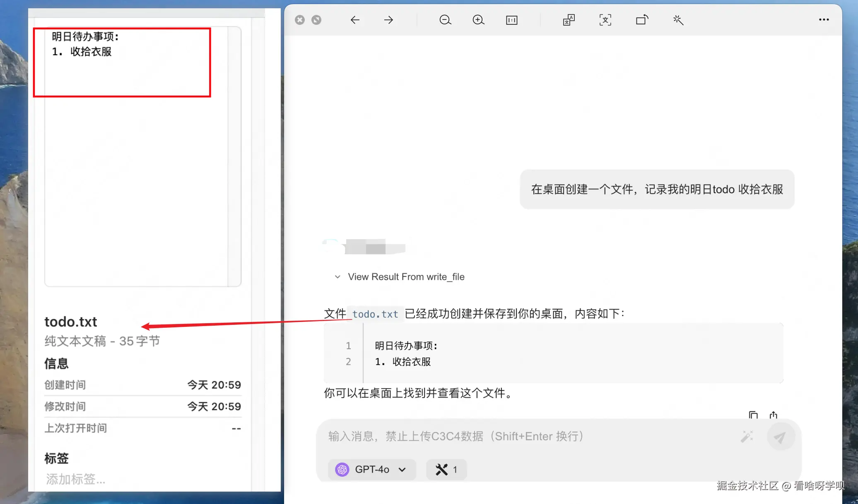Screen dimensions: 858x504
Task: Copy the assistant reply
Action: pyautogui.click(x=753, y=415)
